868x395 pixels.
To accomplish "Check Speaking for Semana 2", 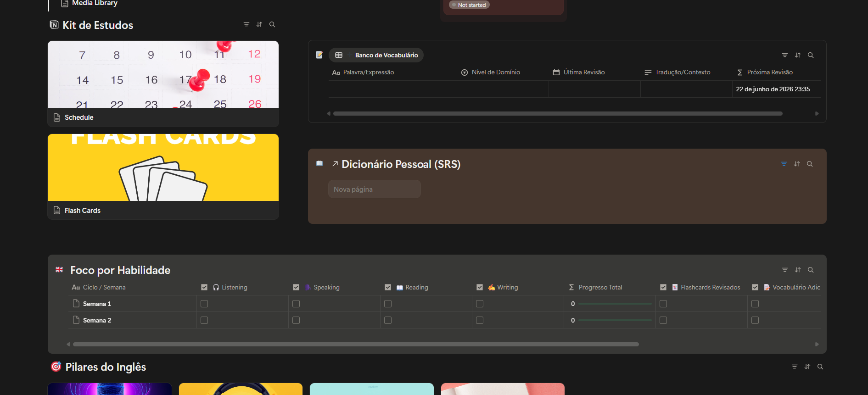I will tap(296, 320).
